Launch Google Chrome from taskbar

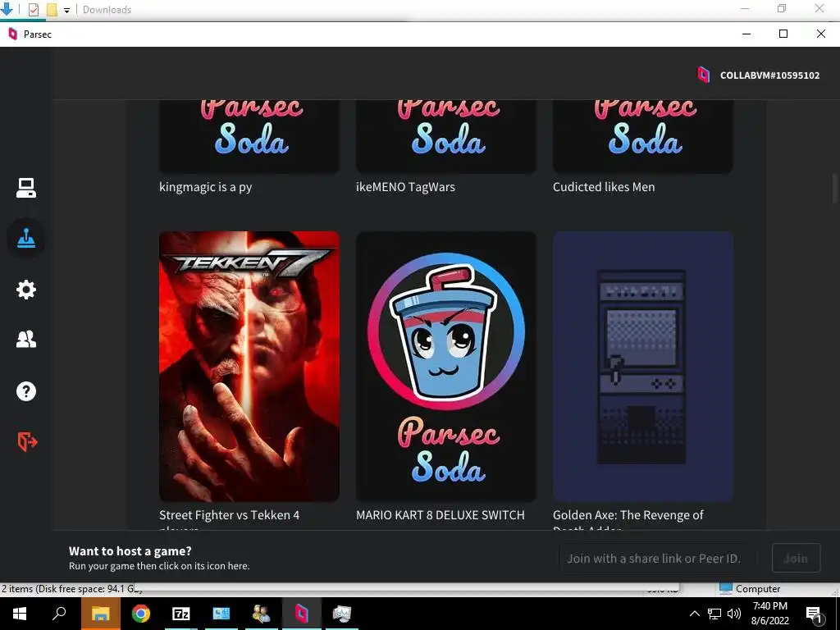(141, 614)
